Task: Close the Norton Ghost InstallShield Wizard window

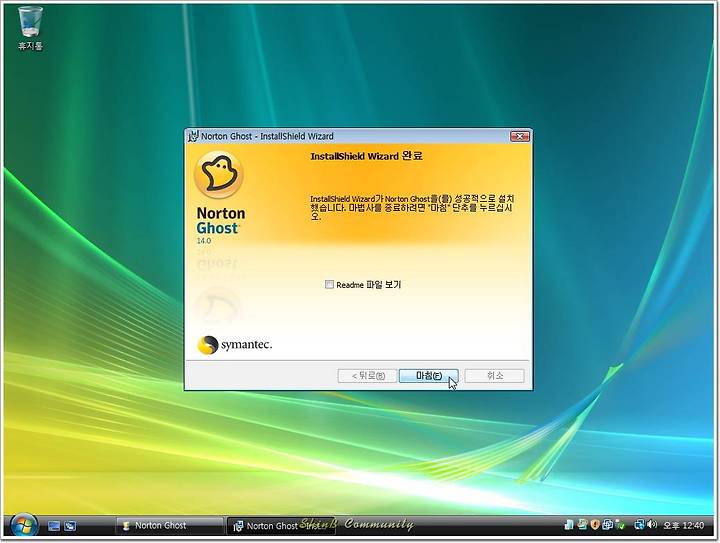Action: point(520,136)
